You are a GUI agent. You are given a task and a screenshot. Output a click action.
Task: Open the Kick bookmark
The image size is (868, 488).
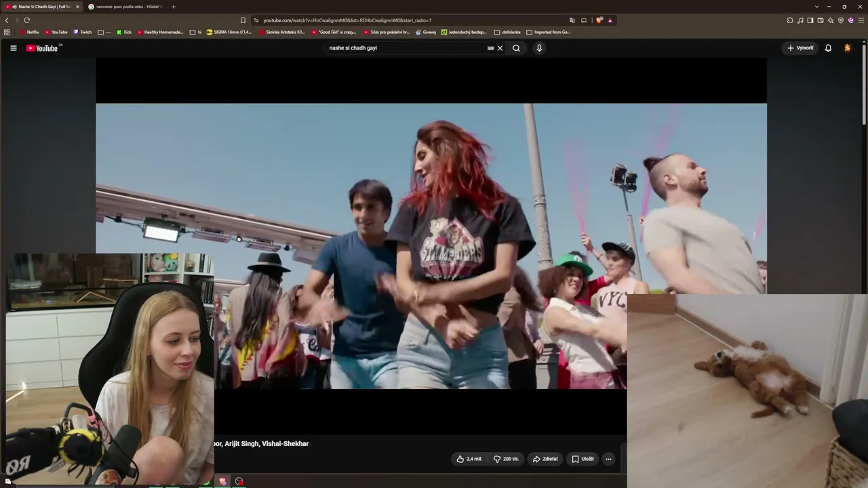pyautogui.click(x=124, y=32)
